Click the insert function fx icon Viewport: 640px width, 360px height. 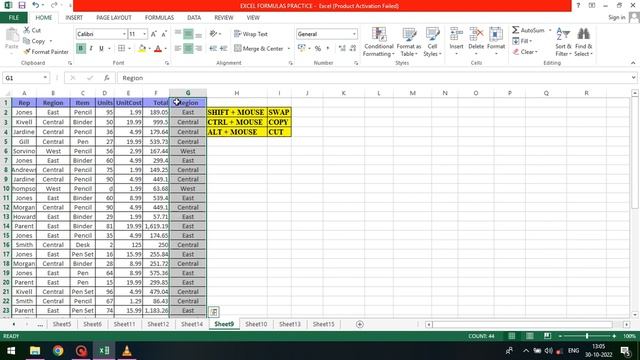107,78
